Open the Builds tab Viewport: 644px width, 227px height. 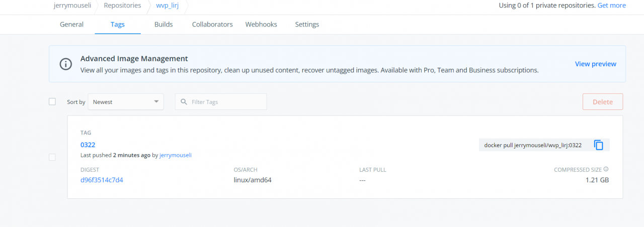pos(164,24)
